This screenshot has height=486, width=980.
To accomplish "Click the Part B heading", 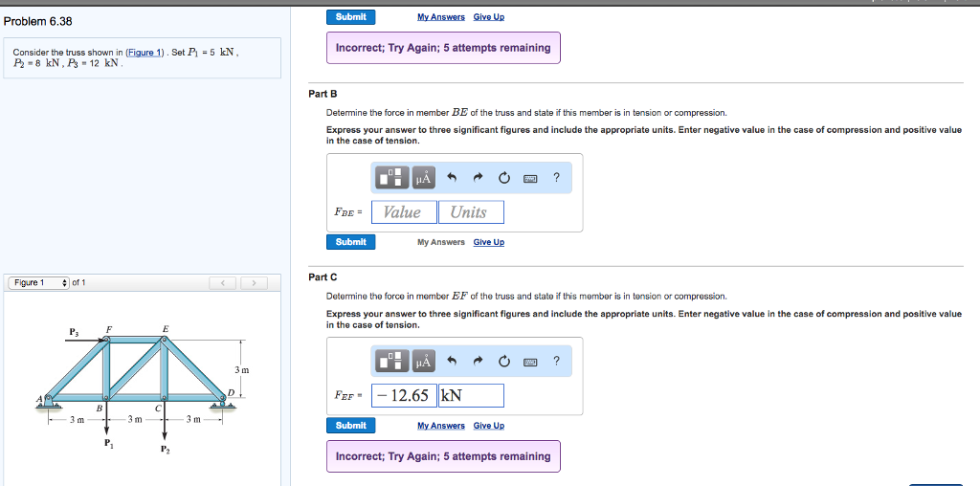I will point(323,94).
